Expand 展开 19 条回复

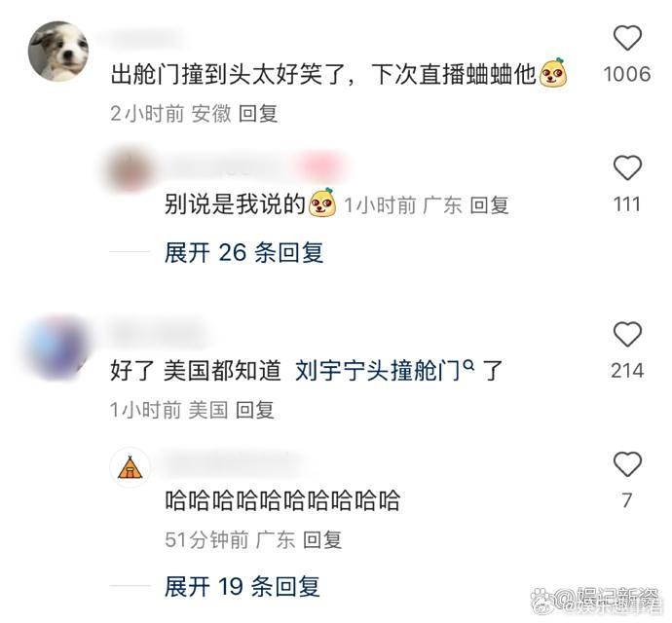(x=243, y=586)
